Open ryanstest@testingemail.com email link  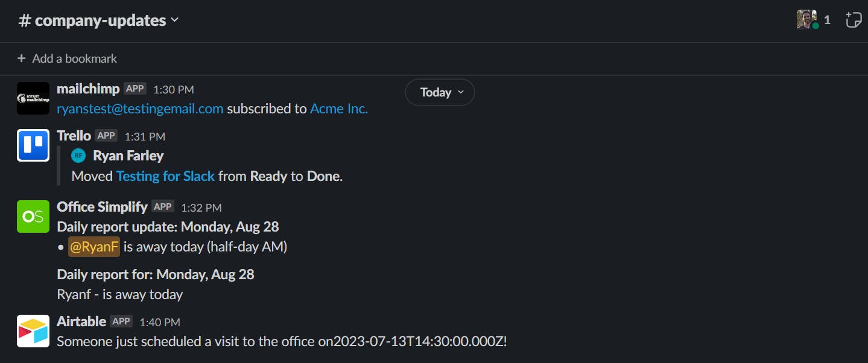coord(140,109)
